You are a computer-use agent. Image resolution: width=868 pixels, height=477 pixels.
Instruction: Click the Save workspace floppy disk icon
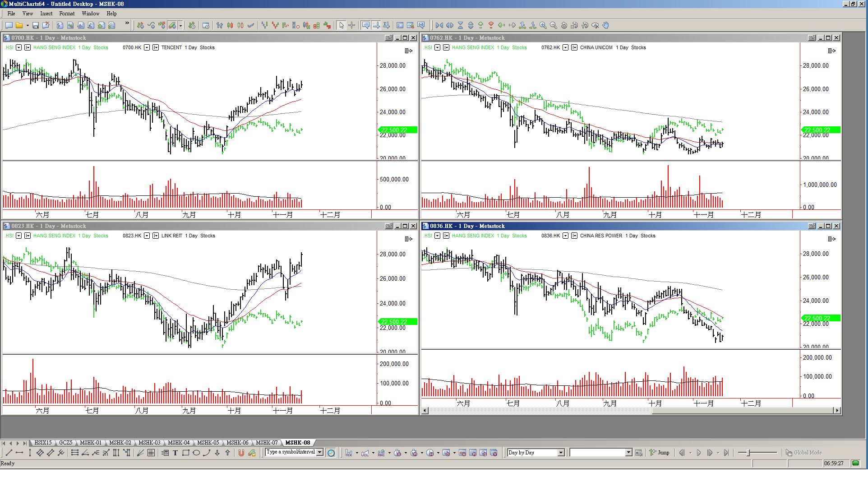(x=35, y=25)
